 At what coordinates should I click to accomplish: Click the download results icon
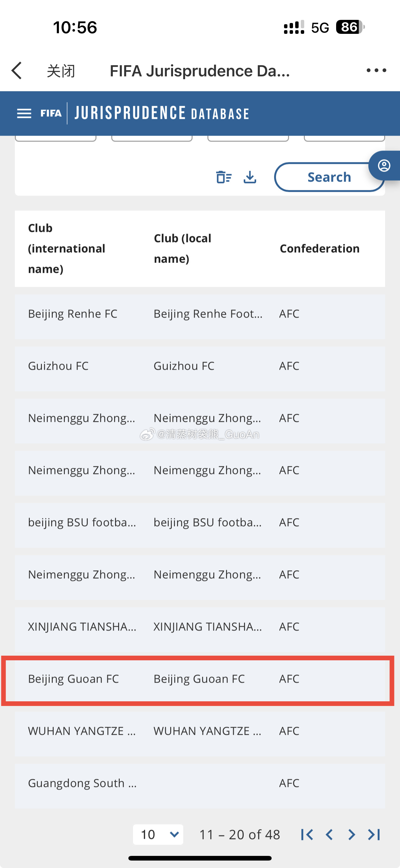[x=250, y=177]
